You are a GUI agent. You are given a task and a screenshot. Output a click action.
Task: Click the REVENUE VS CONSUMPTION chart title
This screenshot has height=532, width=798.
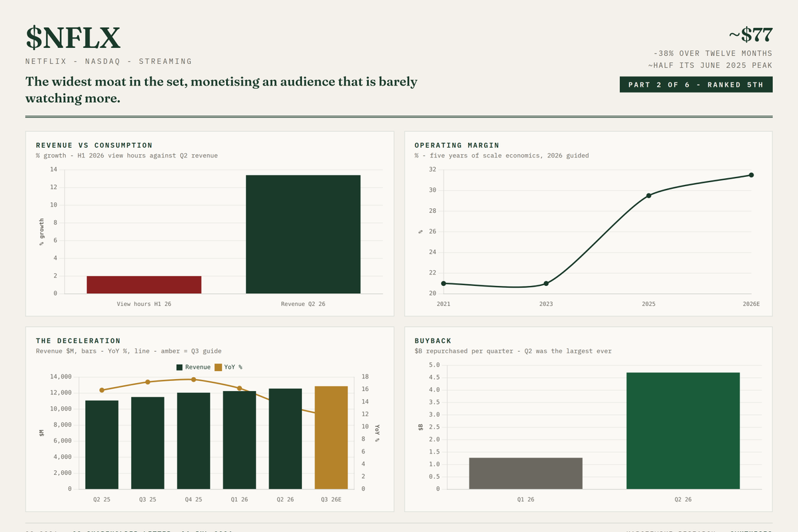[94, 145]
